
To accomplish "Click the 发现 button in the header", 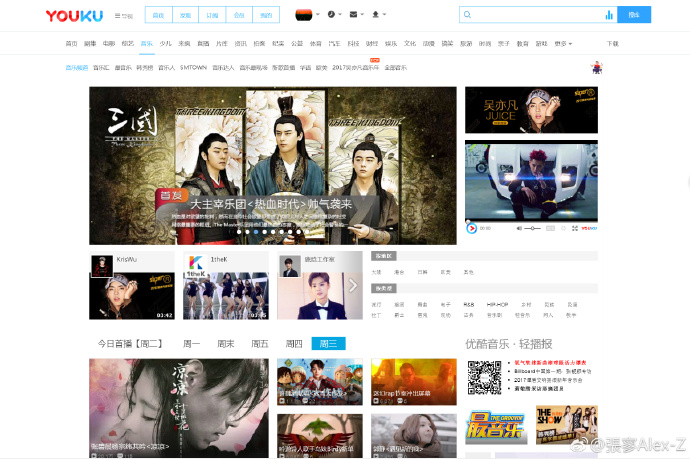I will point(185,15).
